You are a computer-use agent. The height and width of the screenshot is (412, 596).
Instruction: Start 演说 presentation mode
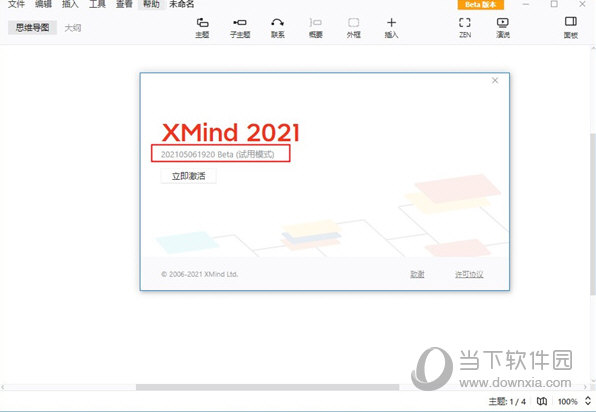(x=502, y=27)
